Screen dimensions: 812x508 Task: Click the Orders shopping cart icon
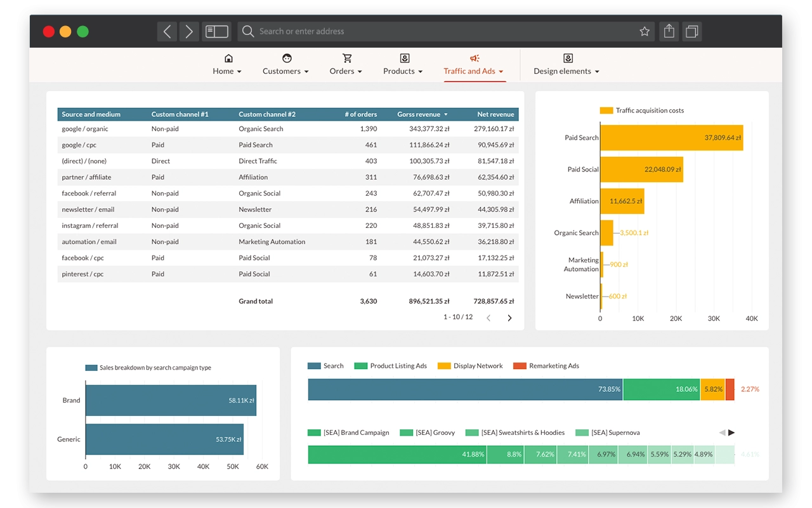[x=346, y=58]
